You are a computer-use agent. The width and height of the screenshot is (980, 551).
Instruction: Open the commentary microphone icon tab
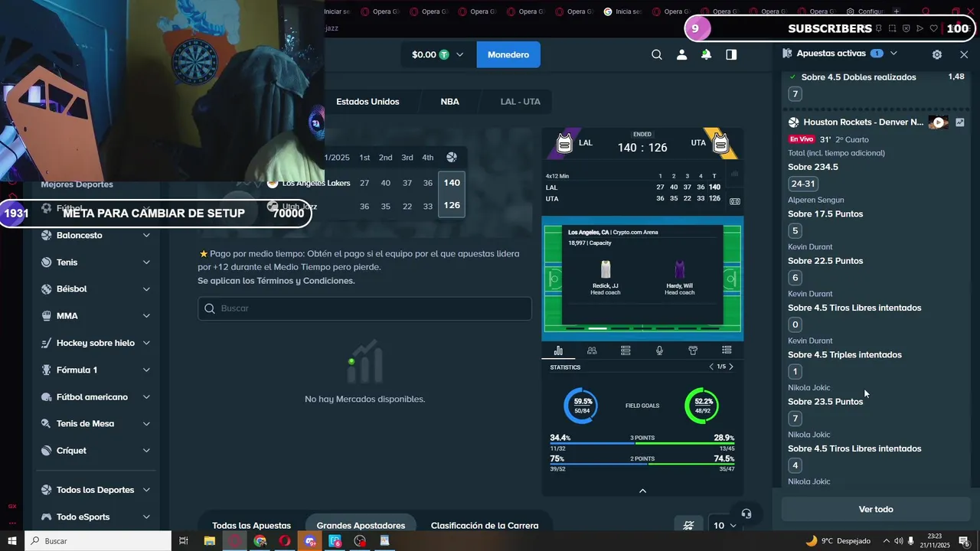tap(659, 350)
